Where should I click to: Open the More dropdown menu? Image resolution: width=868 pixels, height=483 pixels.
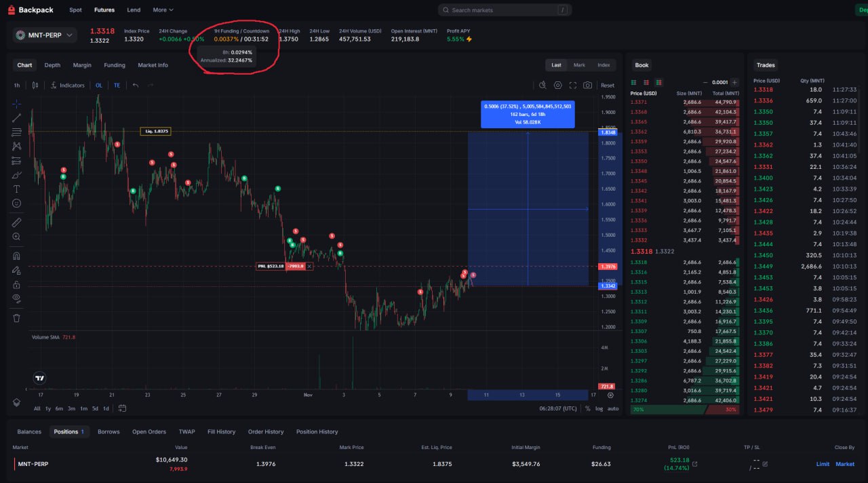coord(163,10)
